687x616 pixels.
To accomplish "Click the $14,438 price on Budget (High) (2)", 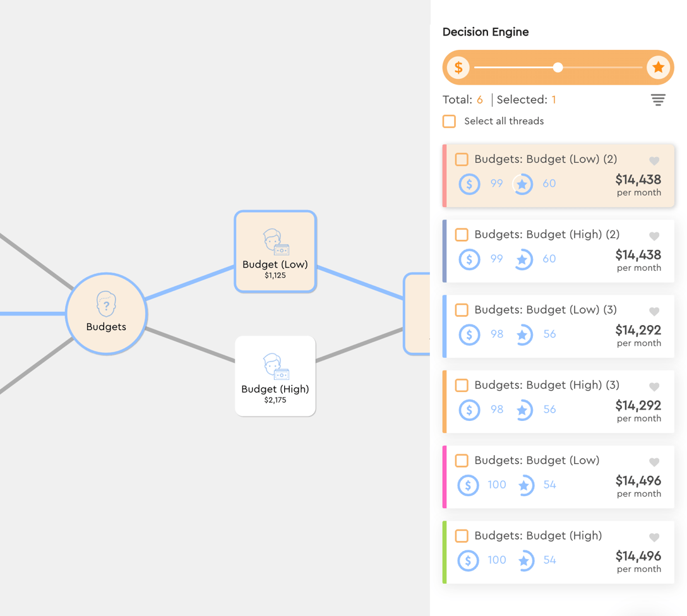I will [x=638, y=255].
